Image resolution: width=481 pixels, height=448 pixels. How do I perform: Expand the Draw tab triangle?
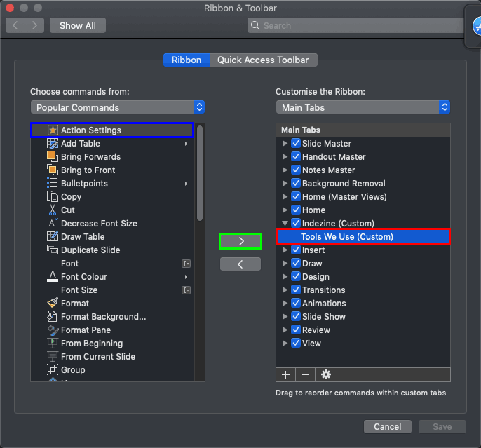tap(285, 263)
